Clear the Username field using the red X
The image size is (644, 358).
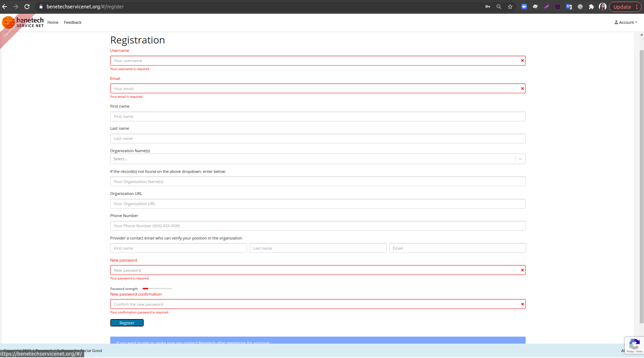(x=522, y=60)
